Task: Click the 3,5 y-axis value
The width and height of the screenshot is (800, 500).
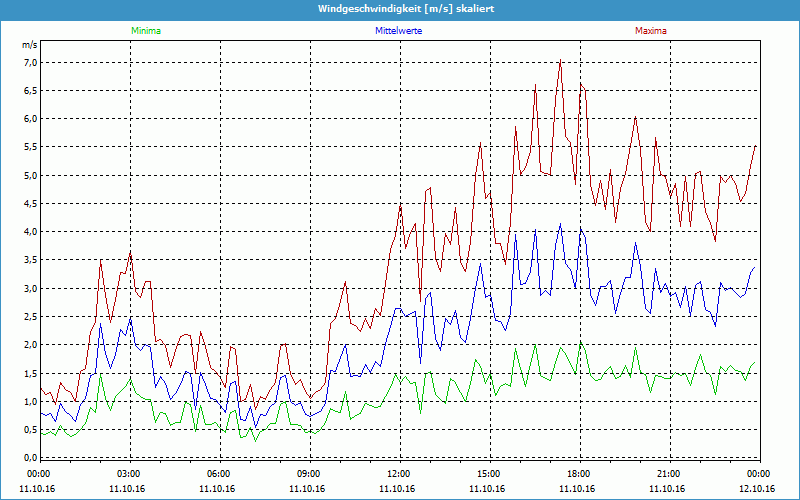Action: coord(31,260)
